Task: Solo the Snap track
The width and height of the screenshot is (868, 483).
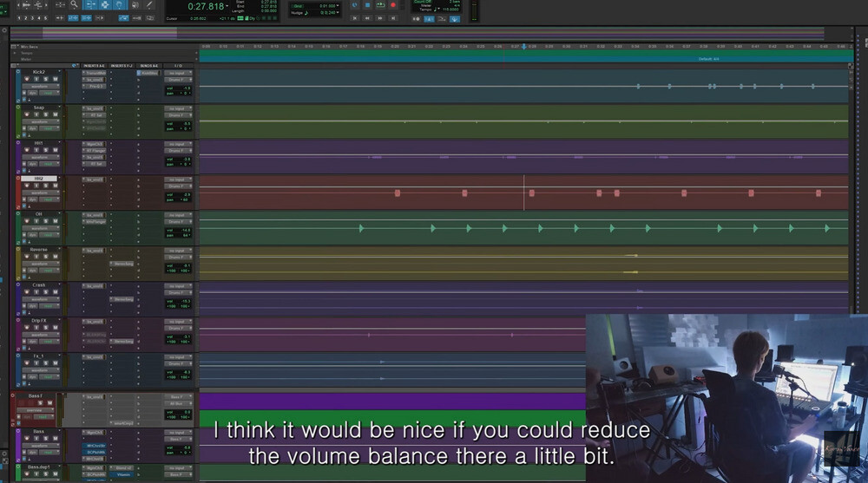Action: click(45, 114)
